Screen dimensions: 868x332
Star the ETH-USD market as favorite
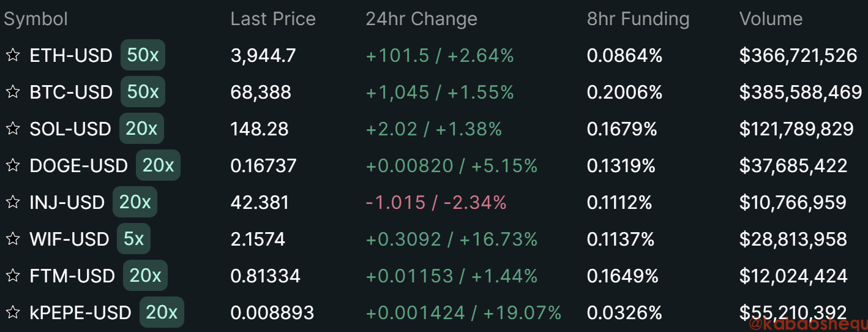pos(12,56)
